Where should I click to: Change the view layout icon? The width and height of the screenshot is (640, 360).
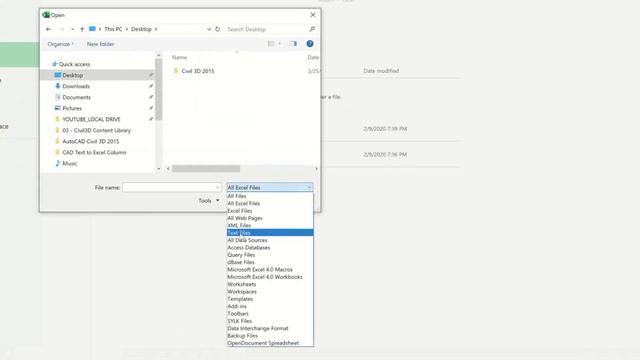271,44
